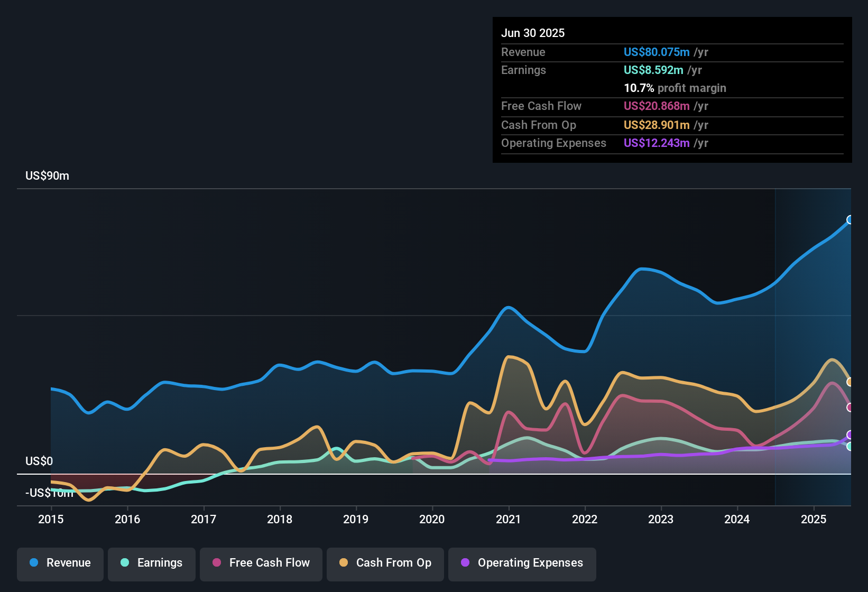Toggle Cash From Op legend button
The image size is (868, 592).
tap(385, 563)
